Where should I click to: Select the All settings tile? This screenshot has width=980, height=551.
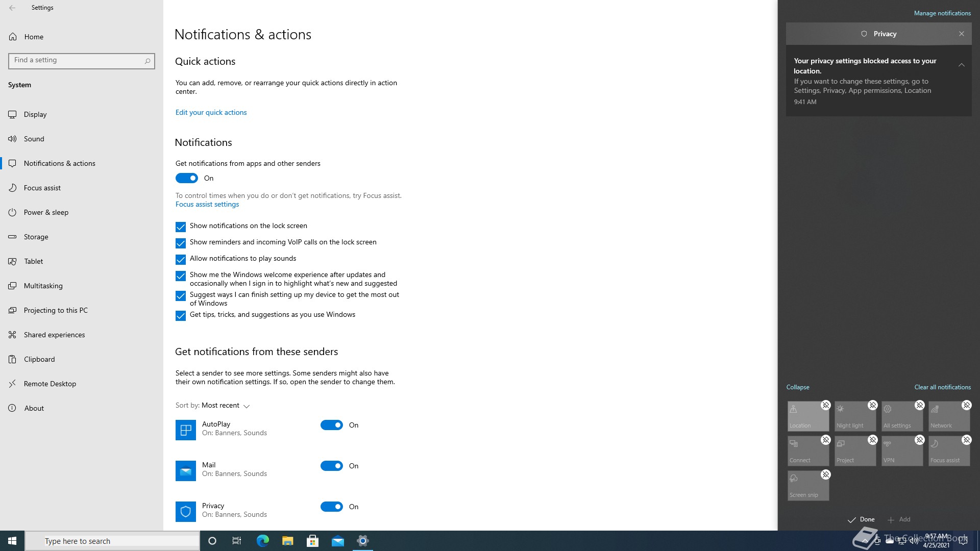(x=902, y=416)
